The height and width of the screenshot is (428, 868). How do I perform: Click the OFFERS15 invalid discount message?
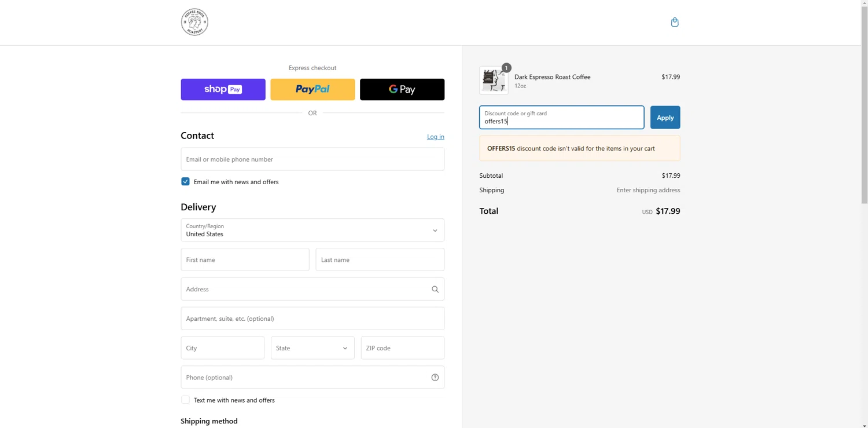[x=580, y=148]
